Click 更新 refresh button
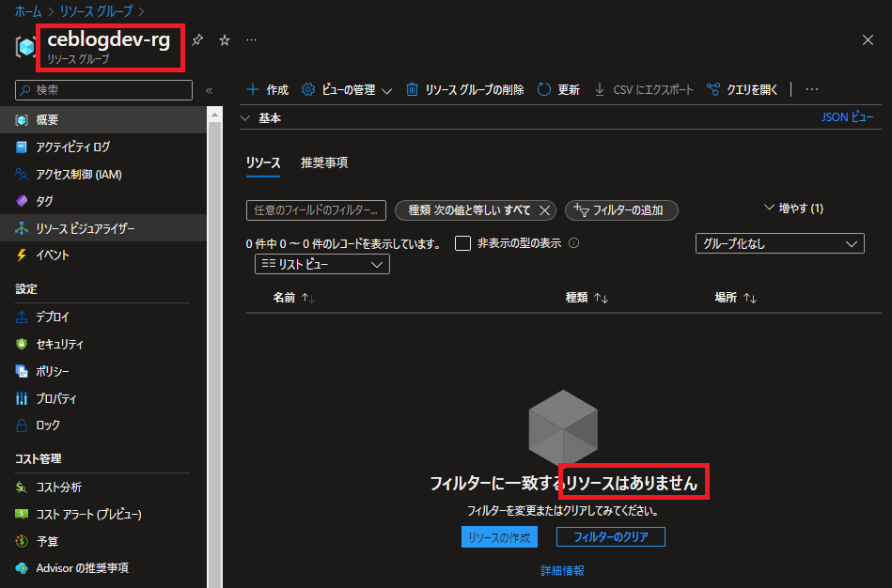Screen dimensions: 892x588 pyautogui.click(x=558, y=90)
